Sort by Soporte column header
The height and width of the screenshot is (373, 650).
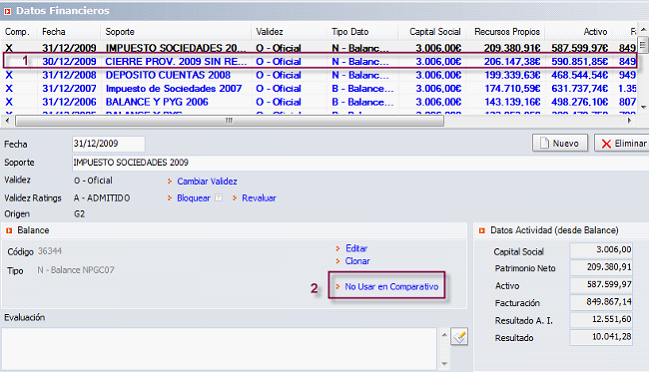(120, 32)
